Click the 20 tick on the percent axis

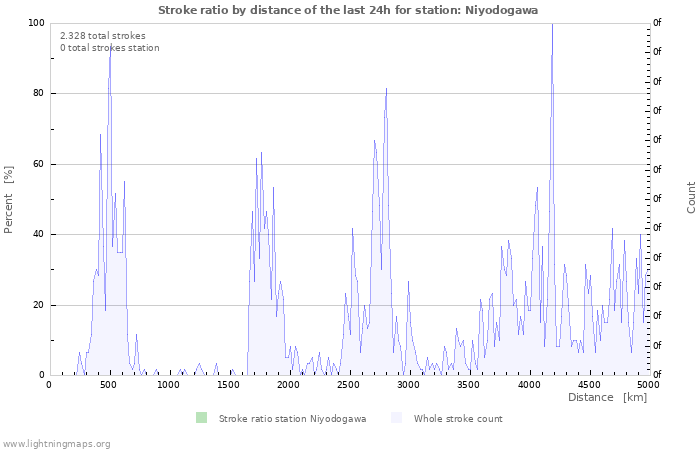tap(38, 305)
